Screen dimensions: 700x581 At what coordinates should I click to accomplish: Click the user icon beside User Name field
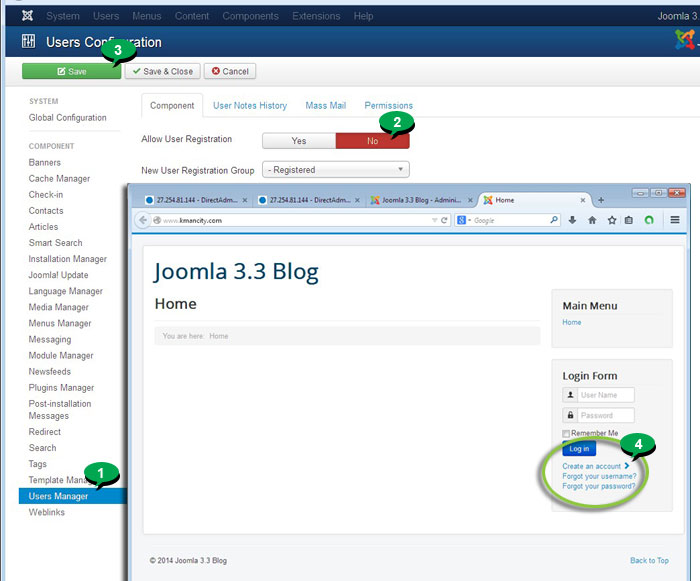click(x=570, y=395)
